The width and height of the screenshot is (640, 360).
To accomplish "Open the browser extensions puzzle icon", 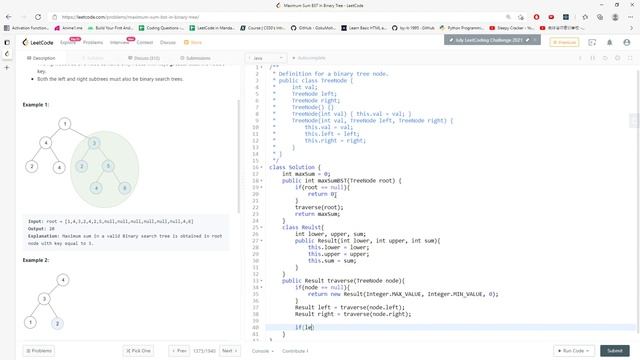I will [585, 17].
